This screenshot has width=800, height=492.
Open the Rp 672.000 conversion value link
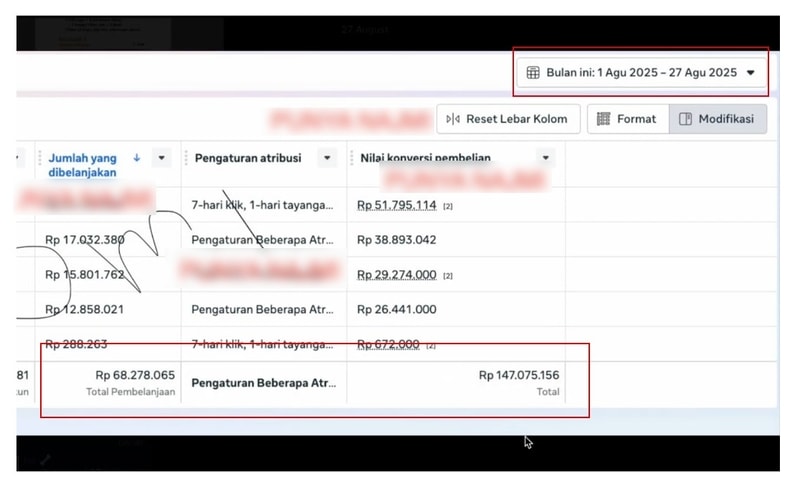tap(388, 345)
